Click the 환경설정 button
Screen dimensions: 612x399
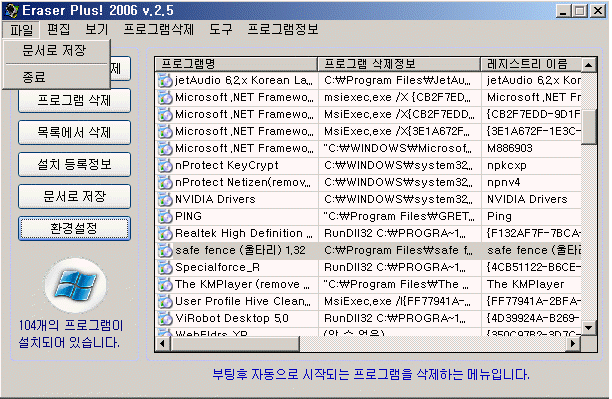(75, 228)
